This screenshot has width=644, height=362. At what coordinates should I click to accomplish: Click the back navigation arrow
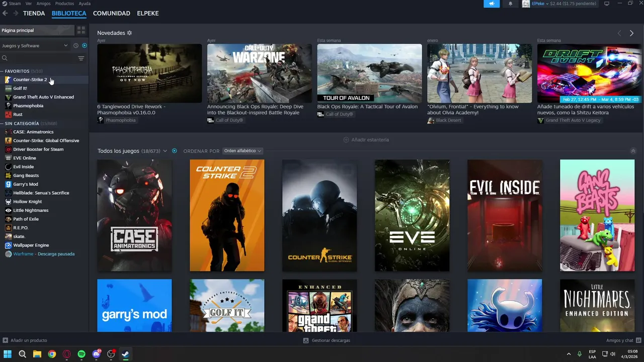tap(5, 13)
